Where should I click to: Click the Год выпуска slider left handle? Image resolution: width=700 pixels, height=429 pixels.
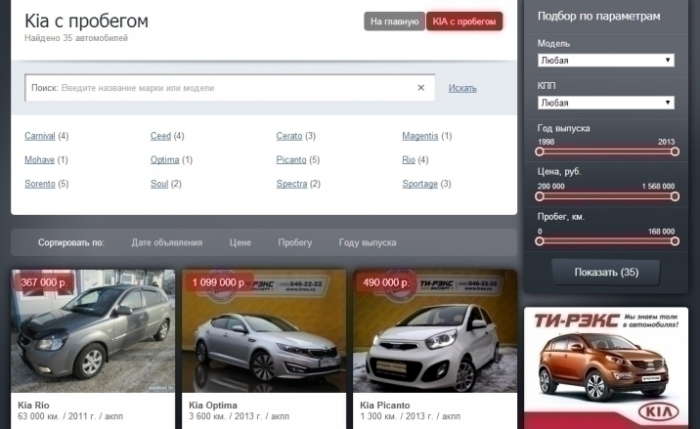coord(540,151)
